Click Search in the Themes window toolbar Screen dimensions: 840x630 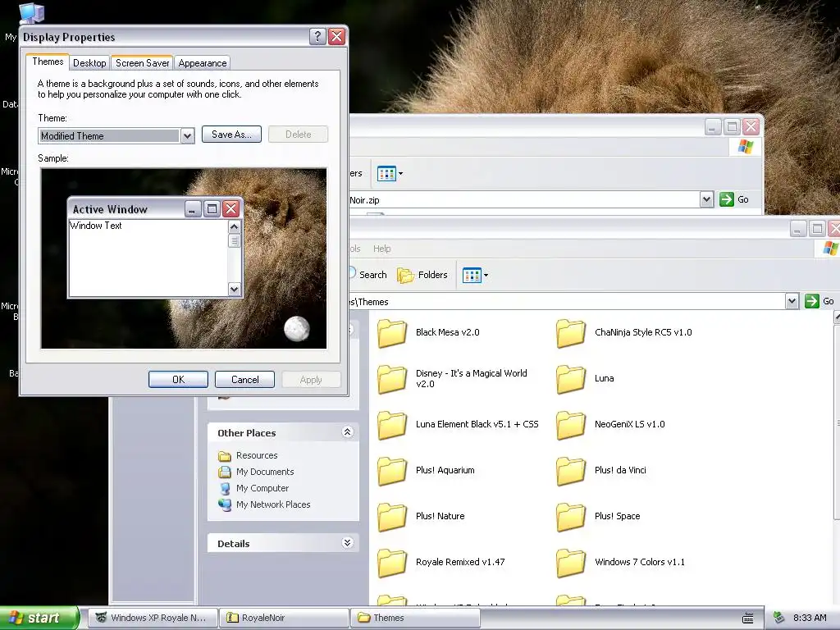pyautogui.click(x=373, y=275)
